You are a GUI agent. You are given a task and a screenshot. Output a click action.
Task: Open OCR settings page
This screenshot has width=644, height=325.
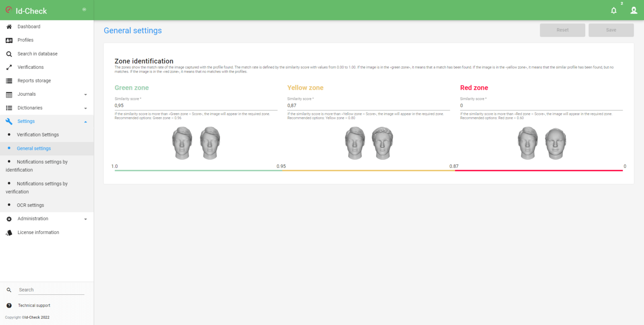31,205
